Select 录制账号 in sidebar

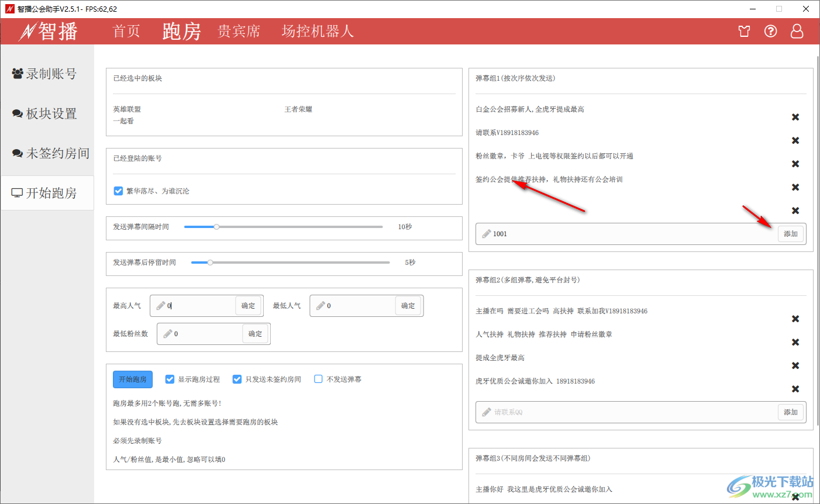point(47,74)
